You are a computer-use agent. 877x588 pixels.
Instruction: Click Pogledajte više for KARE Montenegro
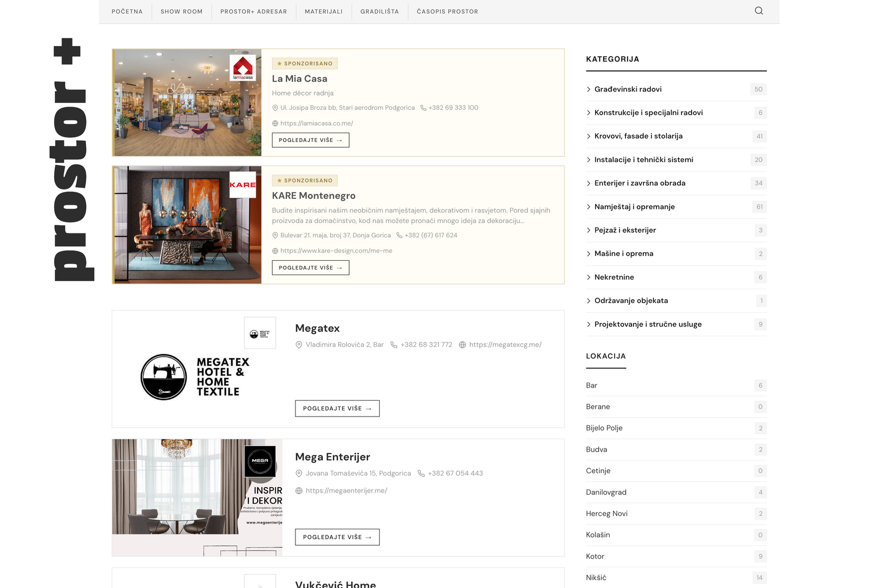[310, 268]
